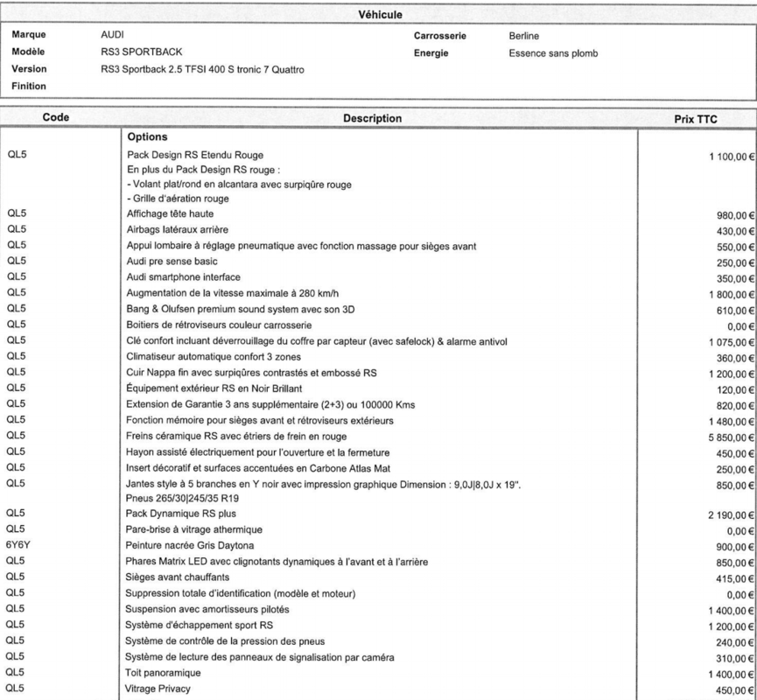
Task: Click the AUDI brand value
Action: (113, 37)
